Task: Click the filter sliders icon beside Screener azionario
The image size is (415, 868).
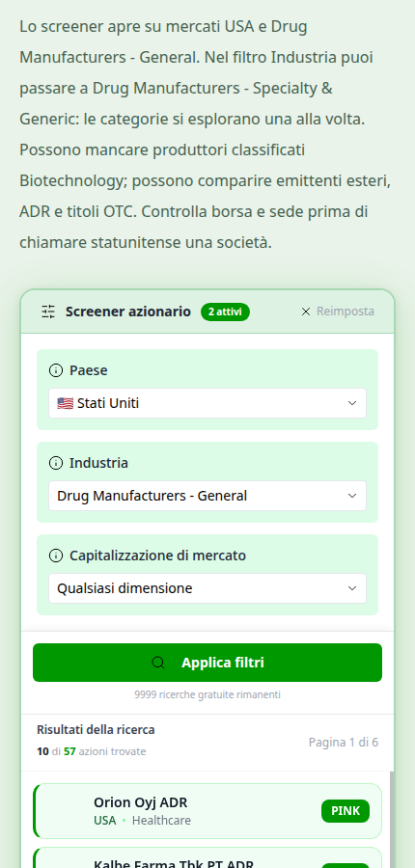Action: click(49, 312)
